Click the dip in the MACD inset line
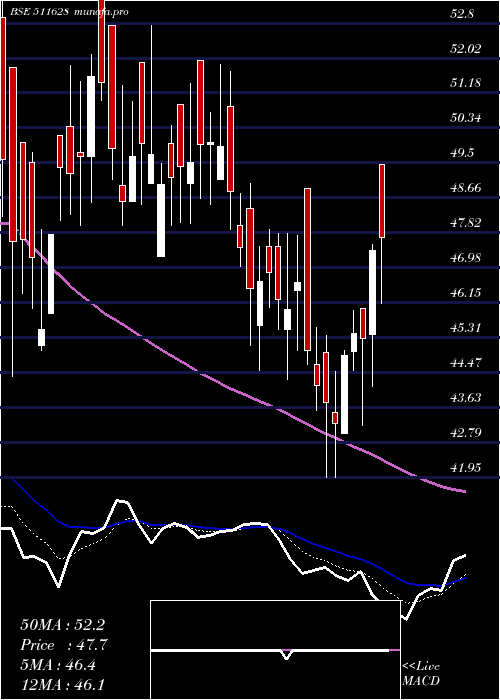Screen dimensions: 500x700 point(286,655)
